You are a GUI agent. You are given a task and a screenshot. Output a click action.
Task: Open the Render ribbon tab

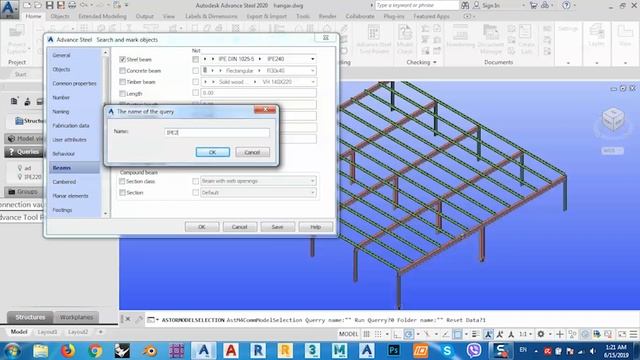pyautogui.click(x=327, y=16)
